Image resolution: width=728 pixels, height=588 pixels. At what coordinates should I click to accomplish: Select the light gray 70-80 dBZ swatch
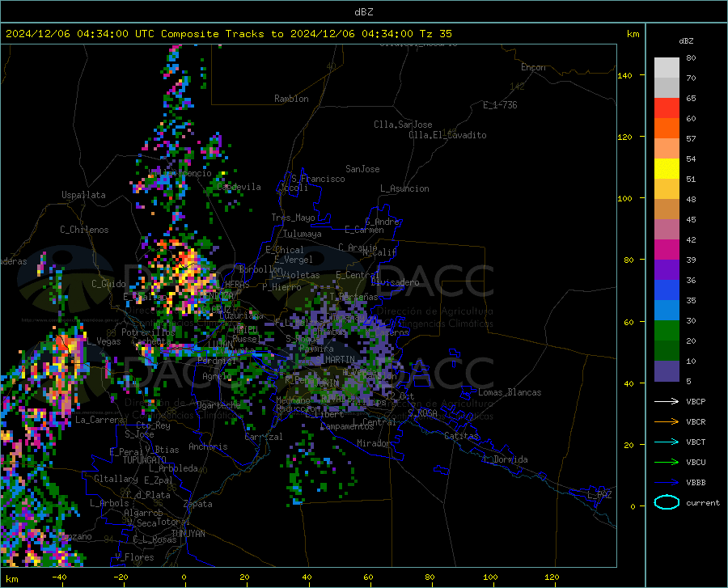point(667,68)
